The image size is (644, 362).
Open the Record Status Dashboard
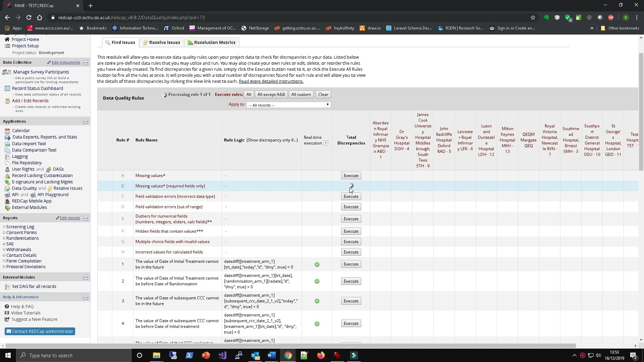coord(38,88)
